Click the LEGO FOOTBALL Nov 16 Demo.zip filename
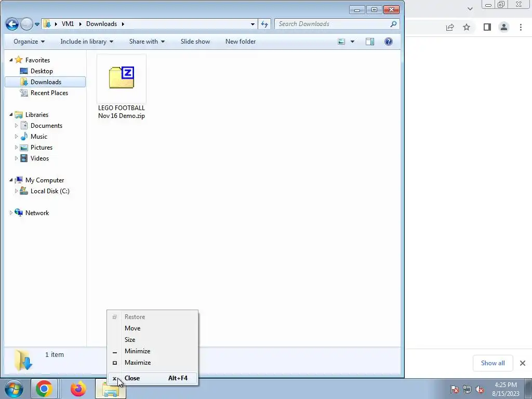This screenshot has width=532, height=399. [x=122, y=112]
